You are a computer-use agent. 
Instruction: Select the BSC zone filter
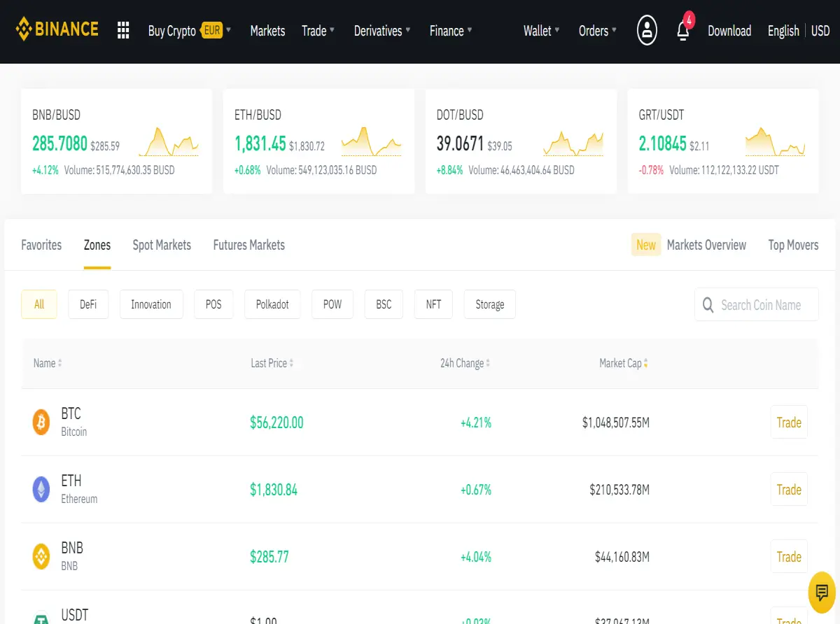click(x=384, y=304)
